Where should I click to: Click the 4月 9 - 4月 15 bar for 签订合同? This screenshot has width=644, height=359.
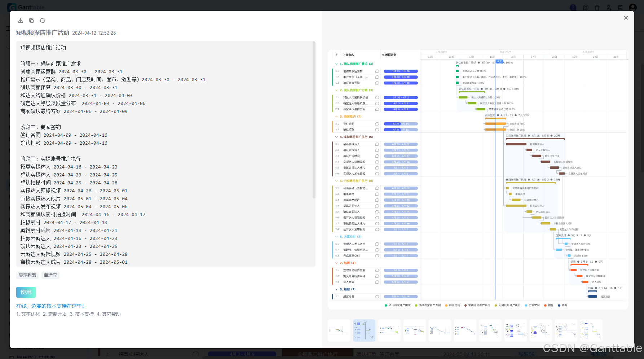[x=401, y=124]
